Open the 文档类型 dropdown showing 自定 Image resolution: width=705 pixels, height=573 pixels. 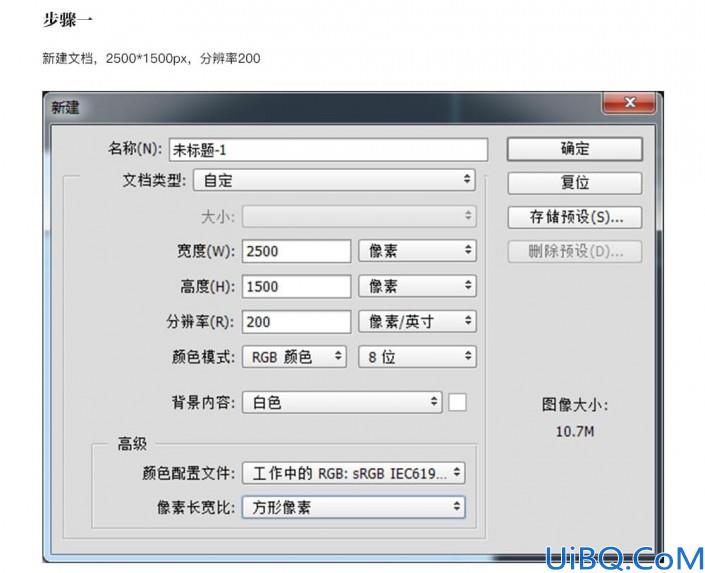(334, 180)
